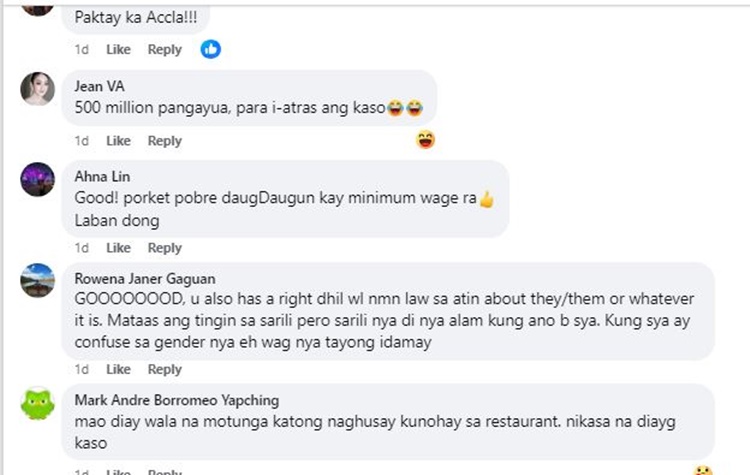
Task: Click the laughing reaction emoji on Jean VA's comment
Action: point(426,140)
